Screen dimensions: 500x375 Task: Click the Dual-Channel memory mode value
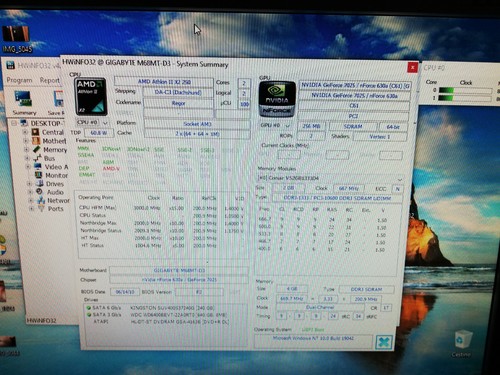tap(320, 307)
